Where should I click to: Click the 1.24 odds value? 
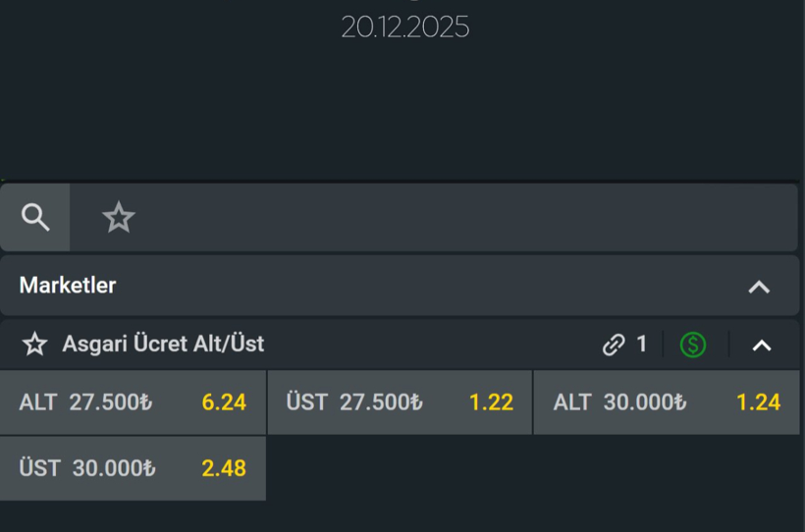tap(758, 402)
